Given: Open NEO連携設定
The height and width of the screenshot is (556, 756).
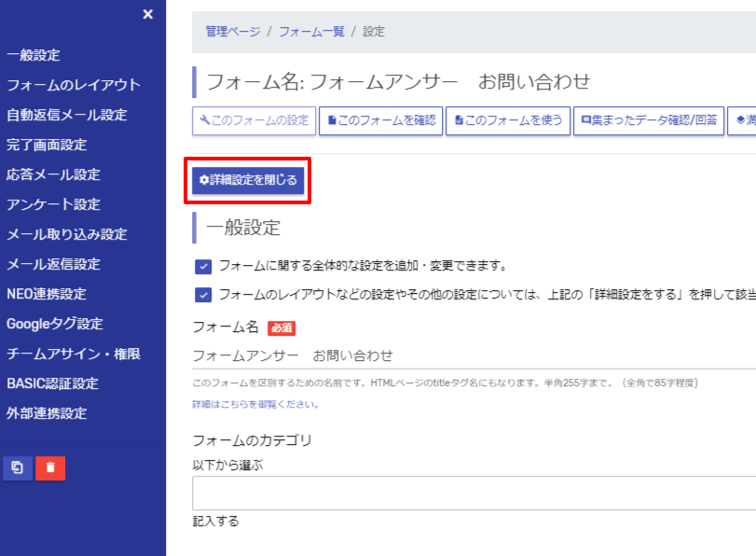Looking at the screenshot, I should pos(47,294).
